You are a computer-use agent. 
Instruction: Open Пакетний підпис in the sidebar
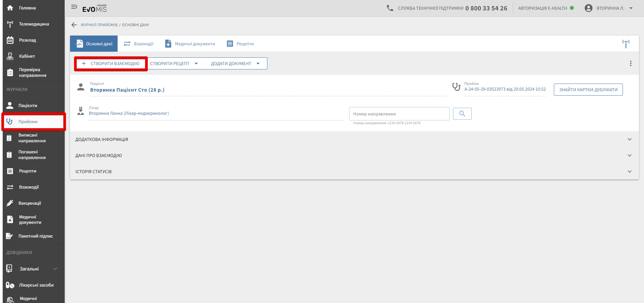(36, 236)
